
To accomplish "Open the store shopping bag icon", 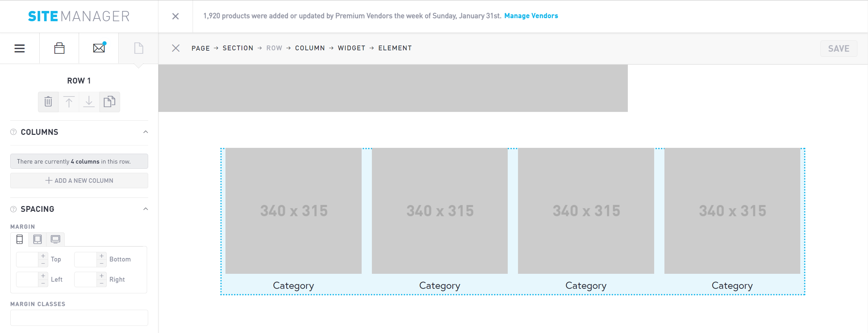I will (x=59, y=48).
